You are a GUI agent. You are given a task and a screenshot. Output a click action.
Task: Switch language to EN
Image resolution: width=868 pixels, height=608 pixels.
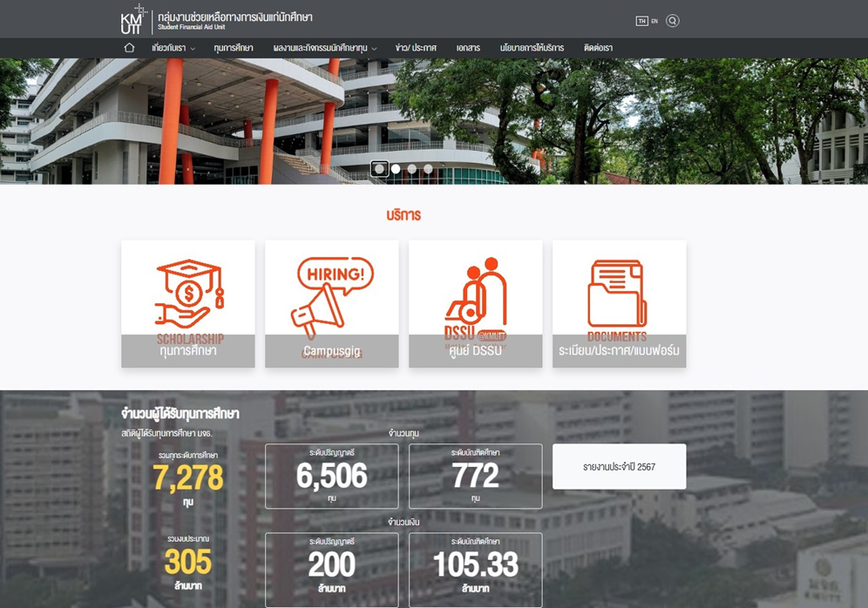[x=654, y=21]
